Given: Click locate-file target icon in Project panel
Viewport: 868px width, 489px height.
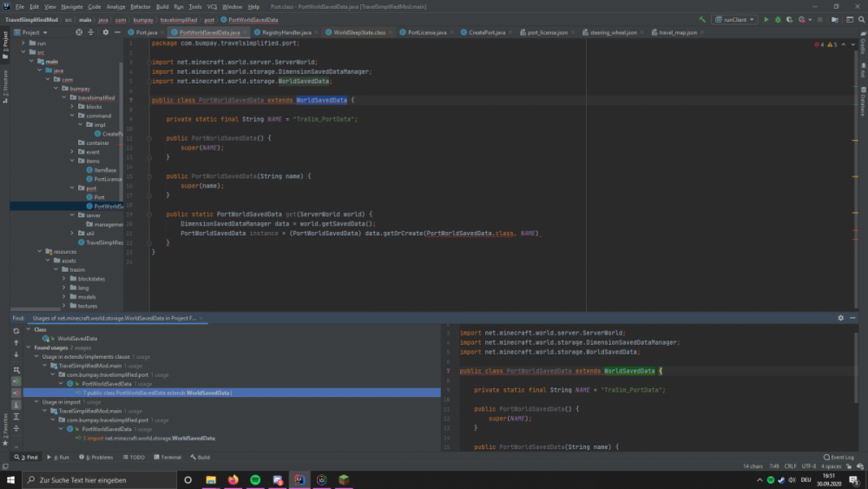Looking at the screenshot, I should pyautogui.click(x=78, y=32).
